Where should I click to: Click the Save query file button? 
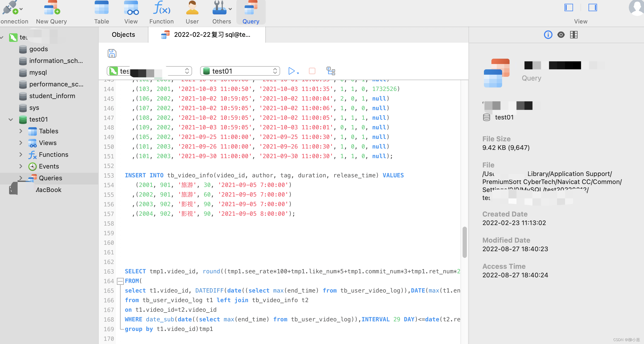pyautogui.click(x=112, y=53)
